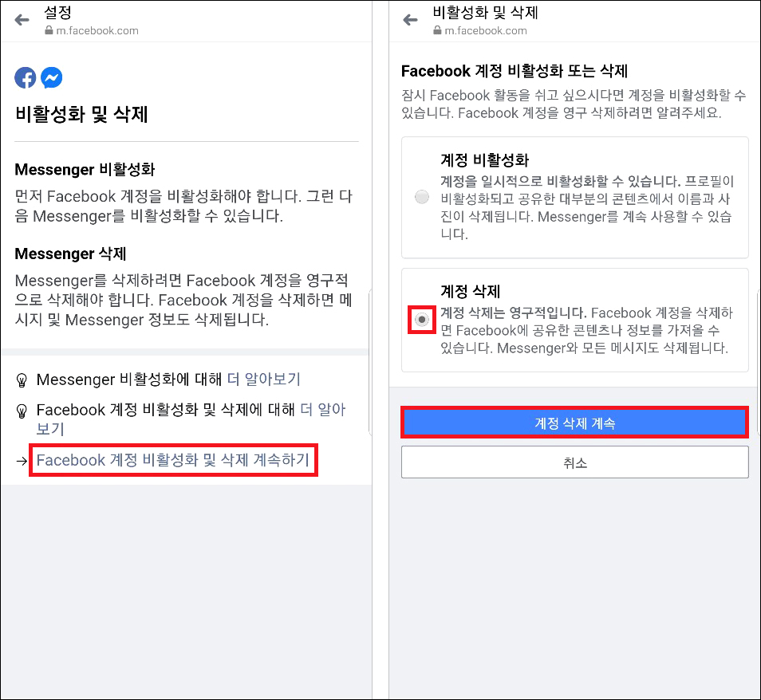Choose the 계정 비활성화 option card title
Image resolution: width=761 pixels, height=700 pixels.
coord(484,160)
